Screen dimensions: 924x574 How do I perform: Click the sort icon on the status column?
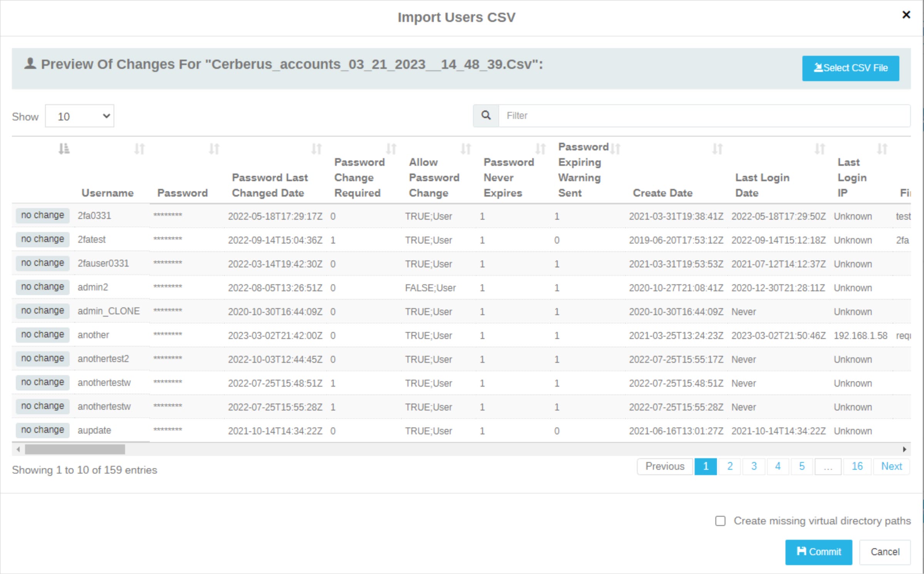click(64, 149)
